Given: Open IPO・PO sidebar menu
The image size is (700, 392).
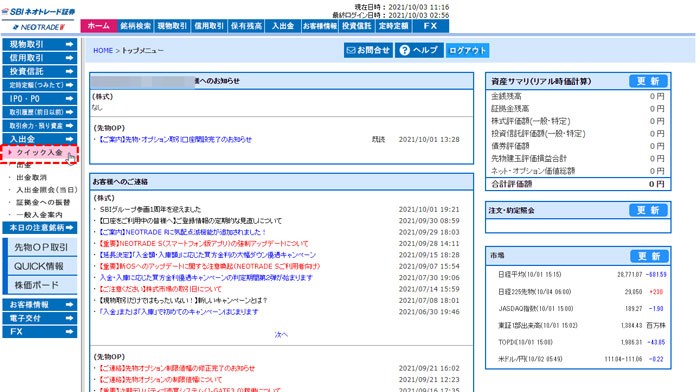Looking at the screenshot, I should (x=40, y=98).
